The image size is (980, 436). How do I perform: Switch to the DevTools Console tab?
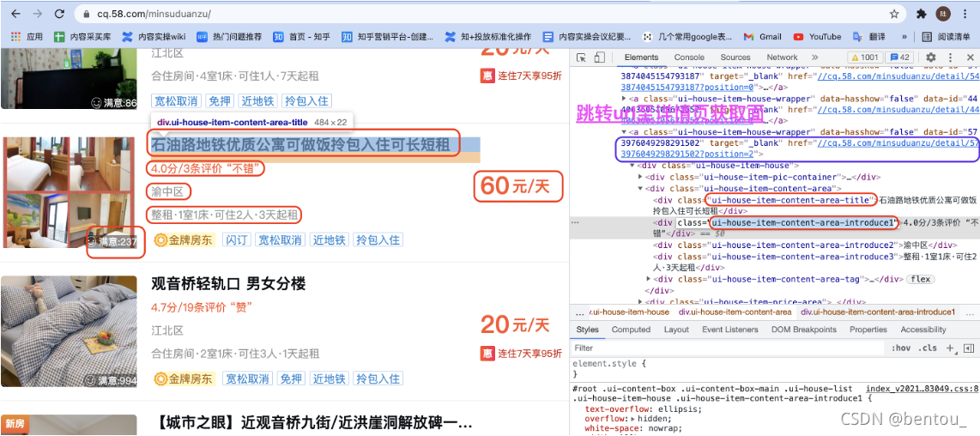coord(689,58)
